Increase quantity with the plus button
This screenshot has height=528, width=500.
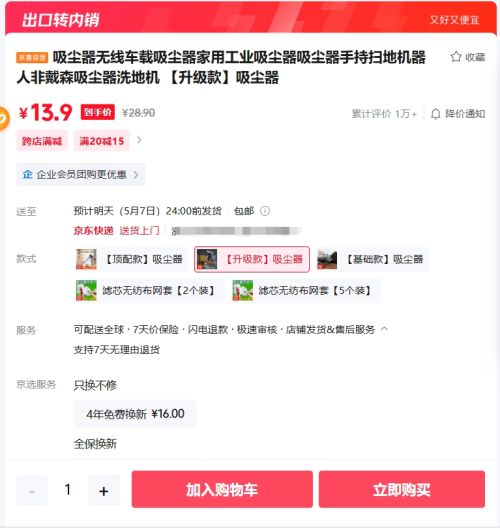coord(104,490)
